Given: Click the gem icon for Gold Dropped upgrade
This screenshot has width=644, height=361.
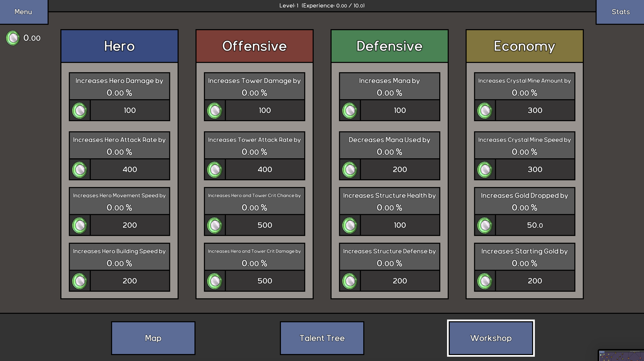Looking at the screenshot, I should coord(485,225).
